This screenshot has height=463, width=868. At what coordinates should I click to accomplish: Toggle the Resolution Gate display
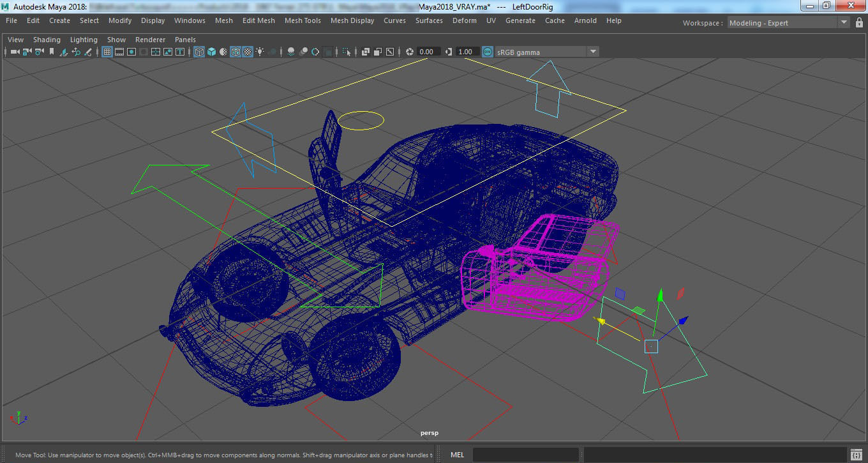pos(131,52)
